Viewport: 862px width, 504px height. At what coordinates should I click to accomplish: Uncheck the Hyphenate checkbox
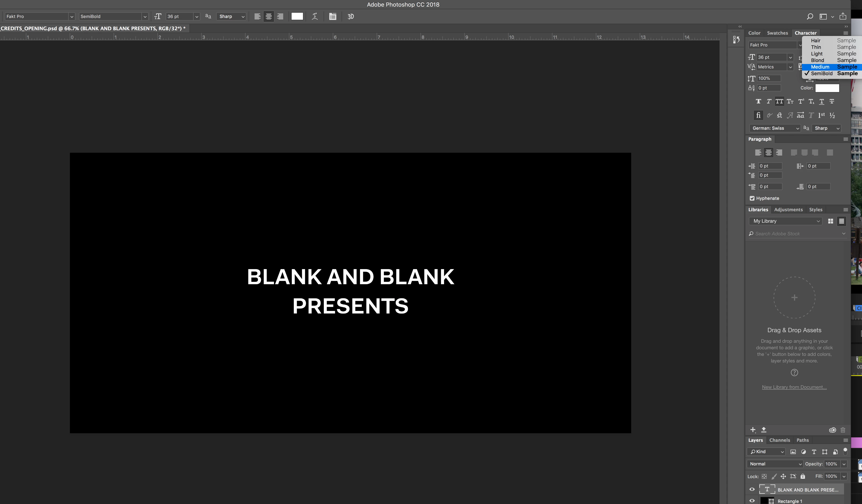[x=752, y=198]
